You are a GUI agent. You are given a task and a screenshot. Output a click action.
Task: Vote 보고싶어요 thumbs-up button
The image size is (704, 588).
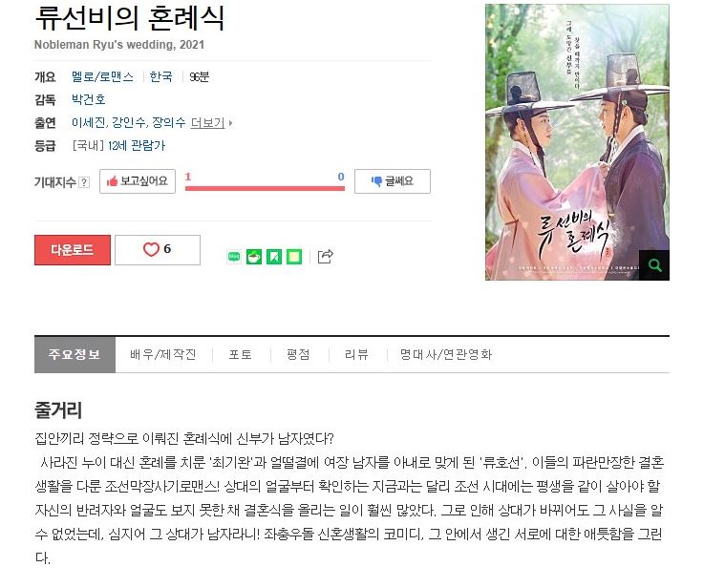click(x=138, y=181)
